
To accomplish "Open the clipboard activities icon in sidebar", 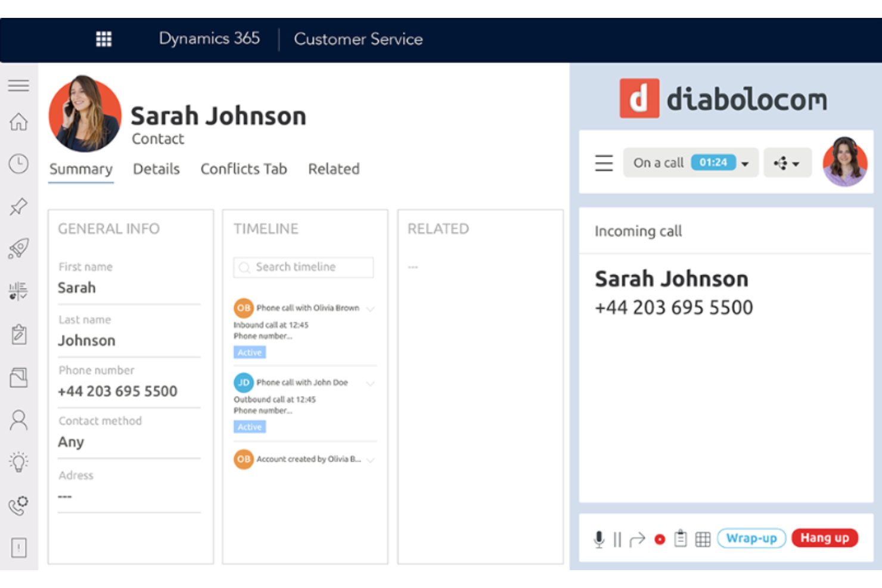I will click(x=18, y=334).
